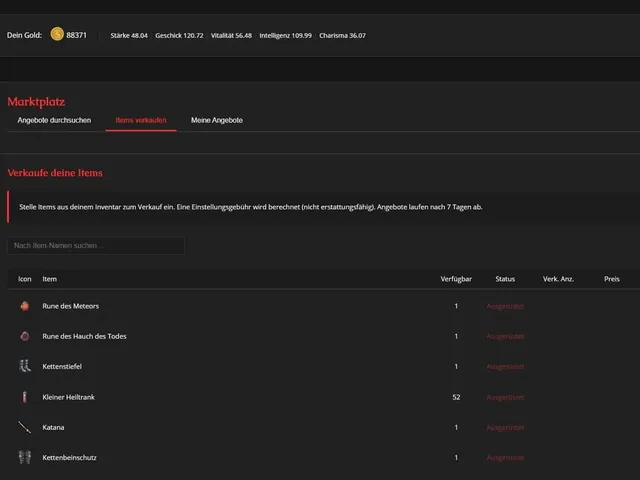Click the Rune des Hauch des Todes icon
The image size is (640, 480).
[x=25, y=336]
